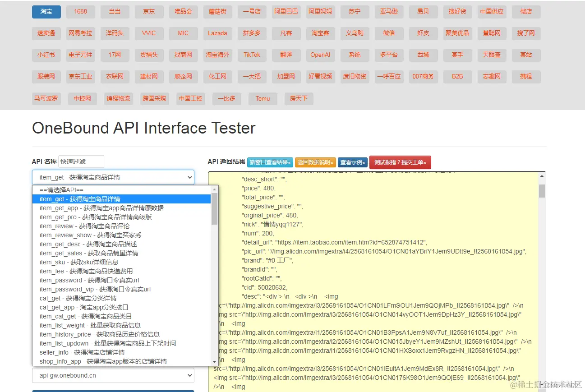Collapse the item_get API select box

[x=113, y=177]
